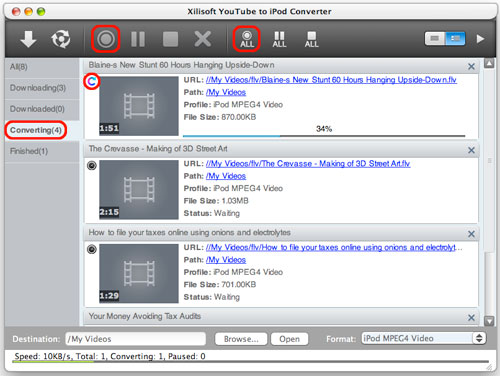Click the convert cycle toolbar icon
This screenshot has width=500, height=376.
(61, 39)
